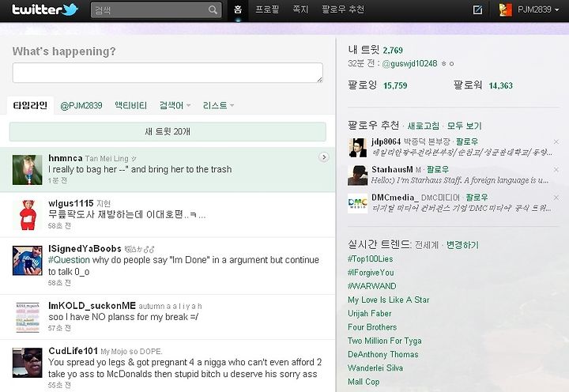Click the 57초 전 timestamp on ImKOLD tweet
This screenshot has height=392, width=569.
(59, 328)
